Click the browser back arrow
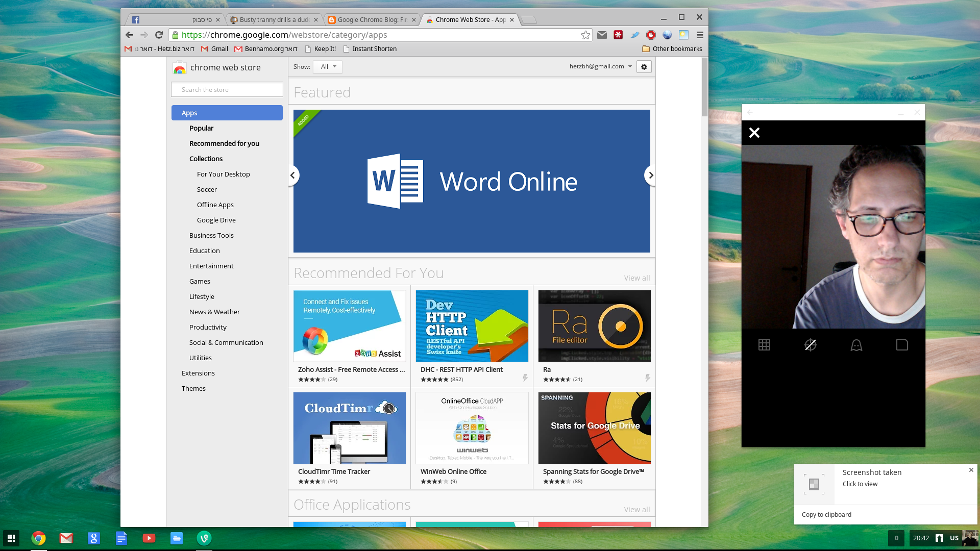The width and height of the screenshot is (980, 551). point(129,35)
